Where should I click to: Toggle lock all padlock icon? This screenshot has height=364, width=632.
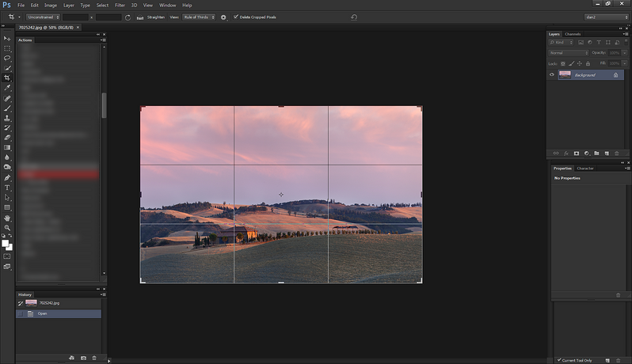coord(588,63)
